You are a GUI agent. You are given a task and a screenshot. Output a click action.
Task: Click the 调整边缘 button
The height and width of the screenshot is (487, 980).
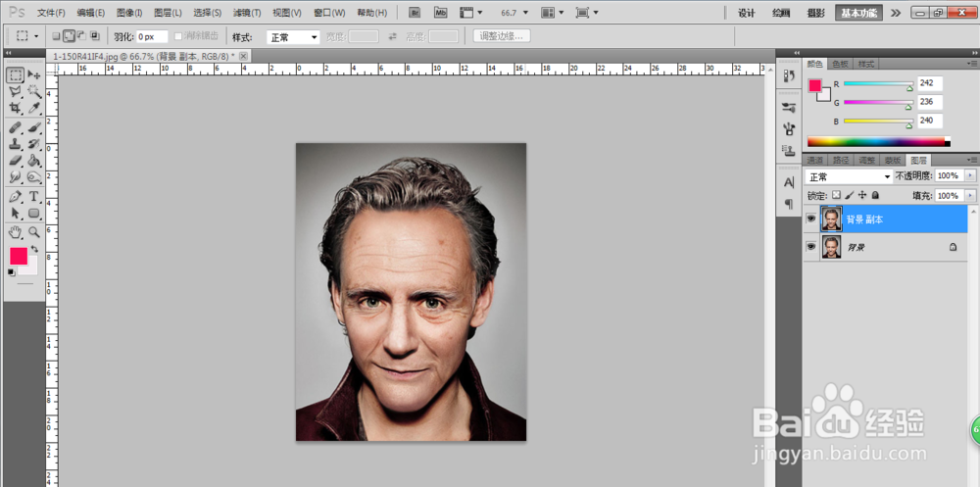502,36
